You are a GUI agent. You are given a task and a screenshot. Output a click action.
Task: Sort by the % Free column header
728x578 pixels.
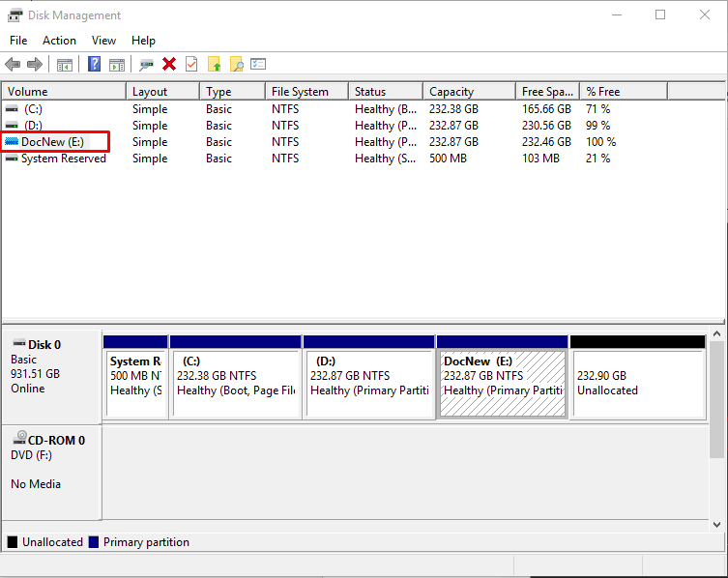click(x=624, y=92)
